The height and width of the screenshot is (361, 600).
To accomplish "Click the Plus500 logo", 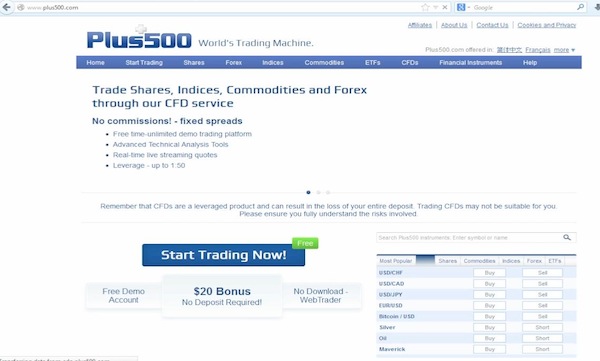I will click(x=139, y=38).
